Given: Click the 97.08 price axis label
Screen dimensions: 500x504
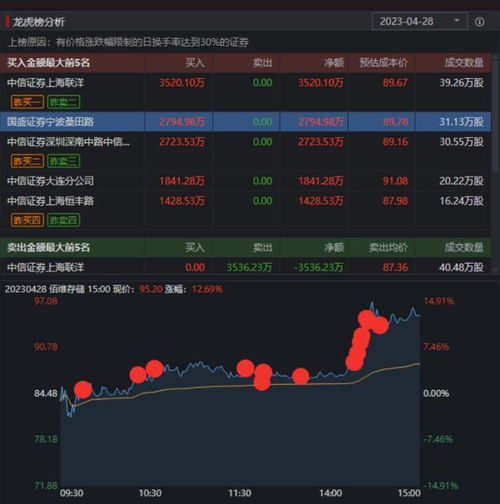Looking at the screenshot, I should [x=46, y=301].
